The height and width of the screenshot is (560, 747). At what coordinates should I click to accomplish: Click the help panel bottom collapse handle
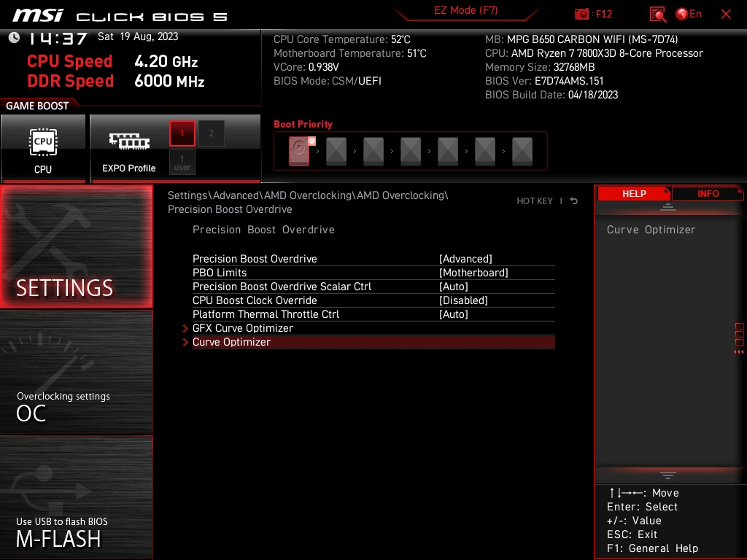point(668,475)
